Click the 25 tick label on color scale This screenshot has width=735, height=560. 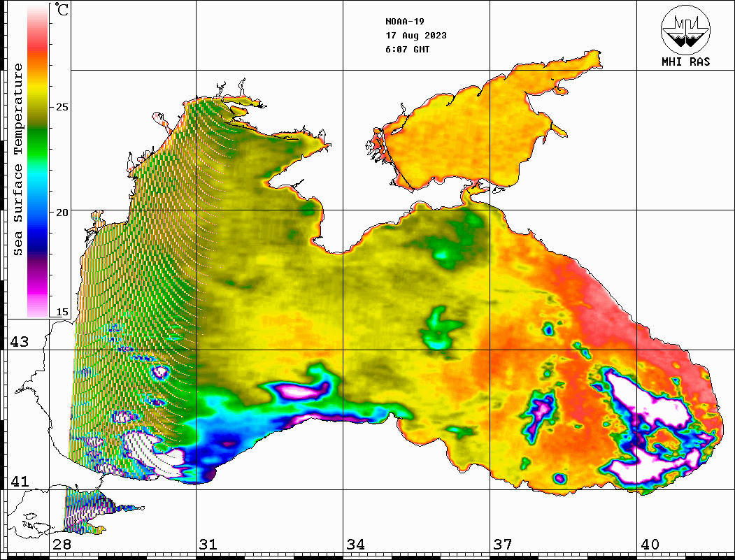click(62, 107)
